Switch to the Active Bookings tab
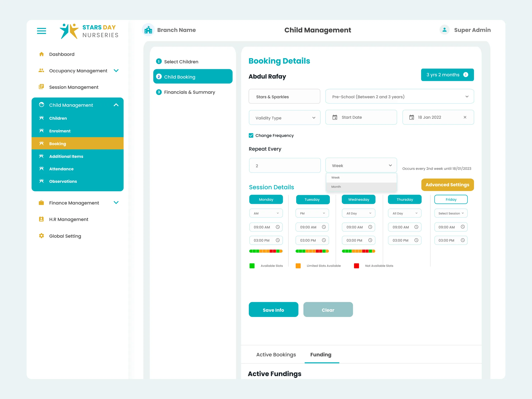The width and height of the screenshot is (532, 399). 276,354
